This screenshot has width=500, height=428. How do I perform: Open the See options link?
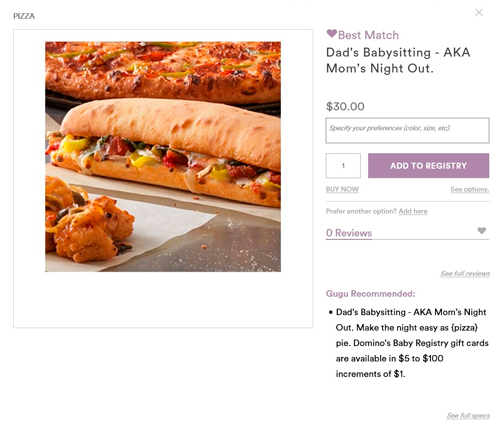[x=470, y=189]
